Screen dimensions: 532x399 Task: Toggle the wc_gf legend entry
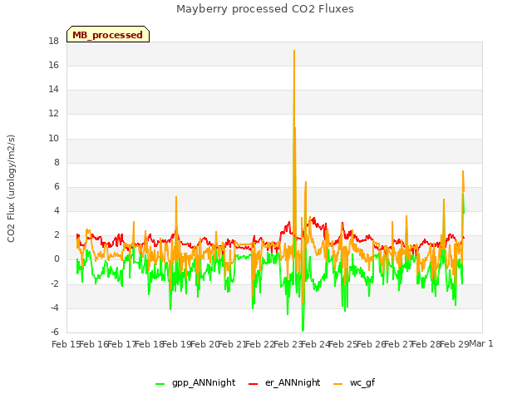354,382
